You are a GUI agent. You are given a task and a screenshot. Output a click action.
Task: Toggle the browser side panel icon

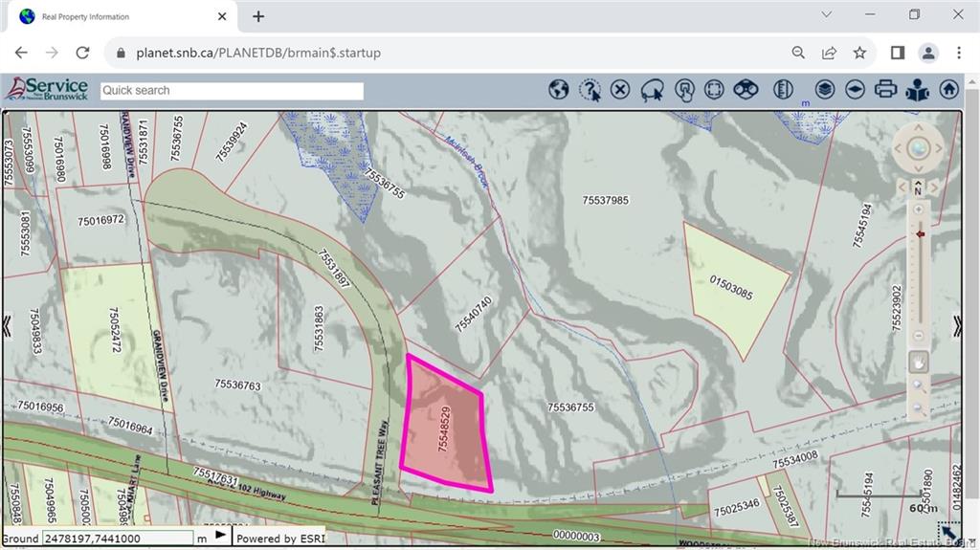click(x=898, y=53)
